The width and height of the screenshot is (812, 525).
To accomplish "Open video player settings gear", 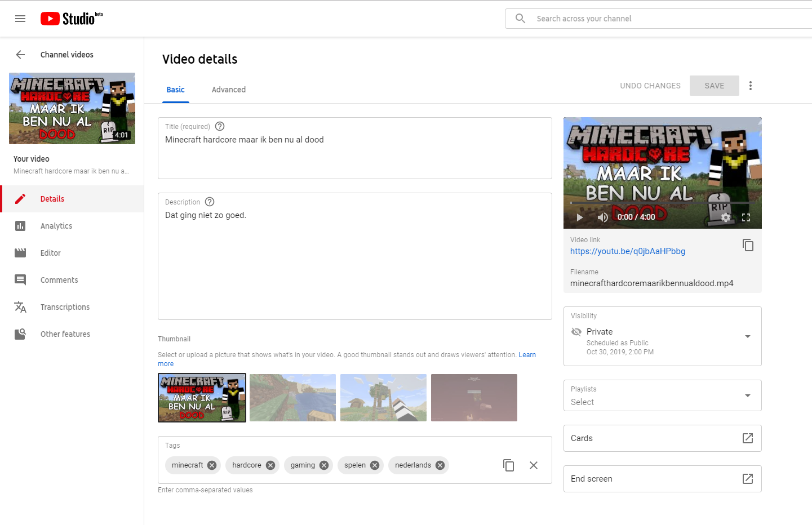I will coord(726,217).
